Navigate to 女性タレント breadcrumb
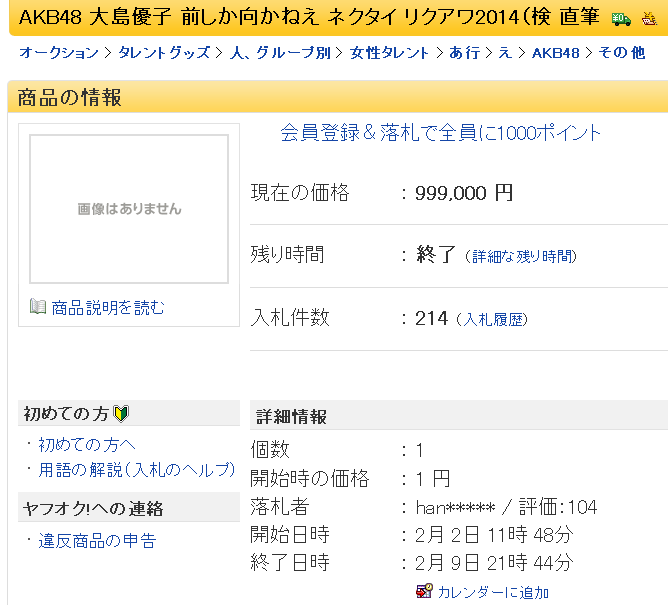This screenshot has width=668, height=605. pos(389,53)
